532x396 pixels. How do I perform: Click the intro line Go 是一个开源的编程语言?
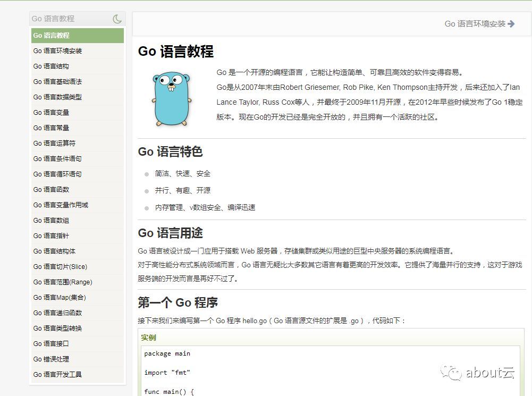pyautogui.click(x=340, y=73)
